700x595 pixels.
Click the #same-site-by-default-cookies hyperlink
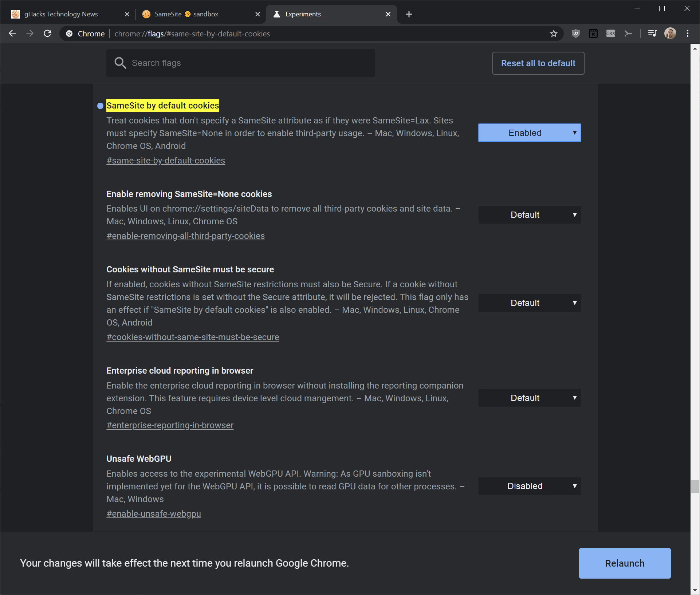(166, 161)
